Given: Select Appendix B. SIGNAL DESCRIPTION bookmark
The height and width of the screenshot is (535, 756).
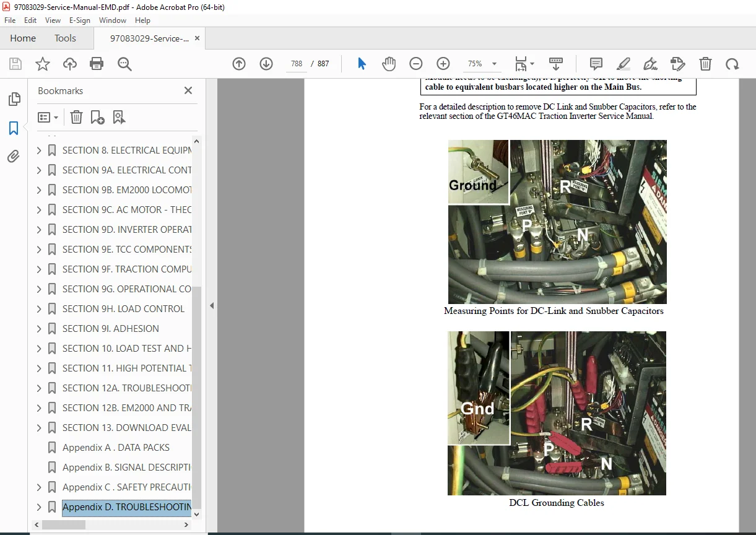Looking at the screenshot, I should coord(127,468).
